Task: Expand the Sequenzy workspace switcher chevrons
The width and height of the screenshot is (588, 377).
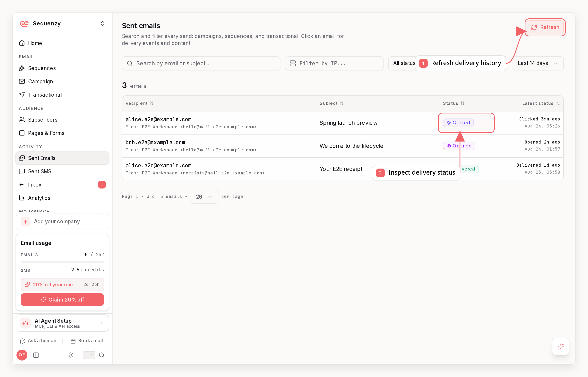Action: tap(103, 23)
